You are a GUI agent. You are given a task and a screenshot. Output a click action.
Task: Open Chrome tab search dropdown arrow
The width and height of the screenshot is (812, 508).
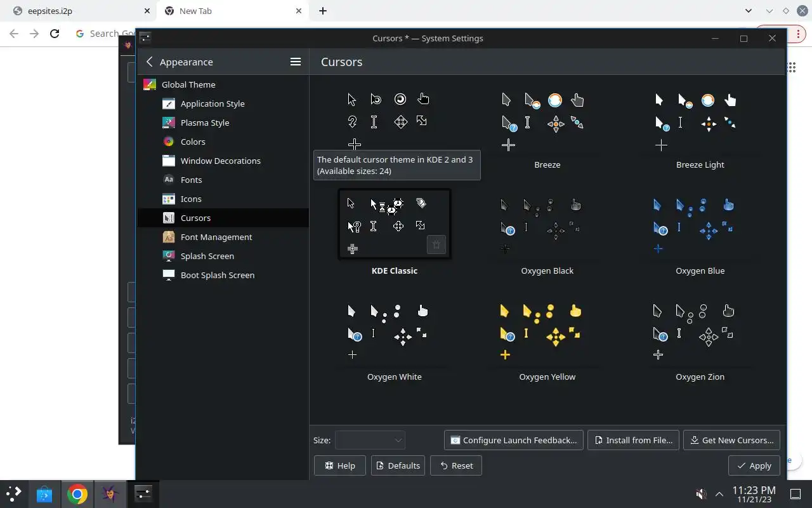749,11
